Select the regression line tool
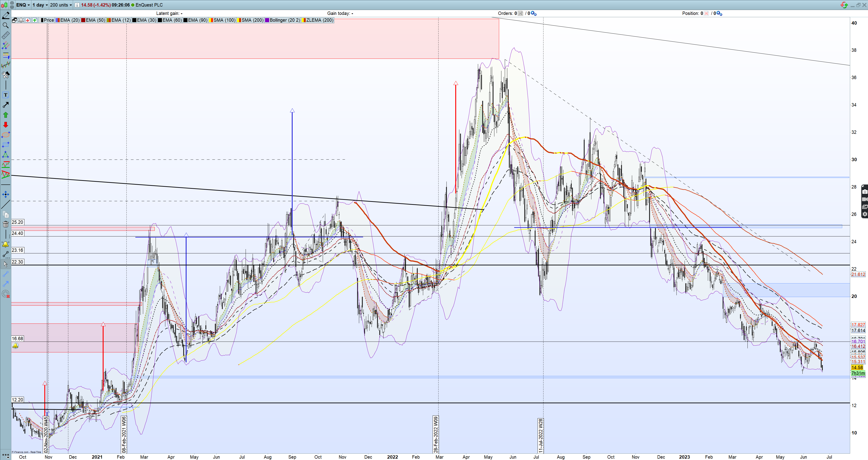The image size is (868, 460). coord(5,65)
